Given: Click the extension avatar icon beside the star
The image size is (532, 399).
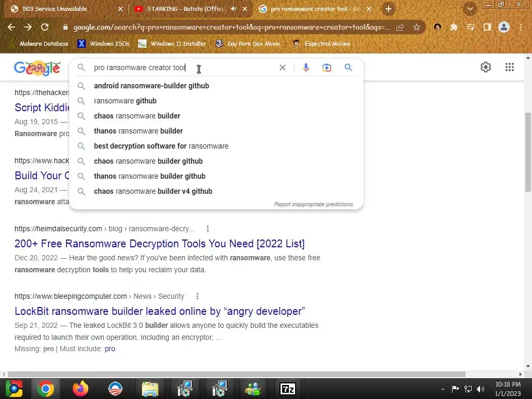Looking at the screenshot, I should pos(437,27).
